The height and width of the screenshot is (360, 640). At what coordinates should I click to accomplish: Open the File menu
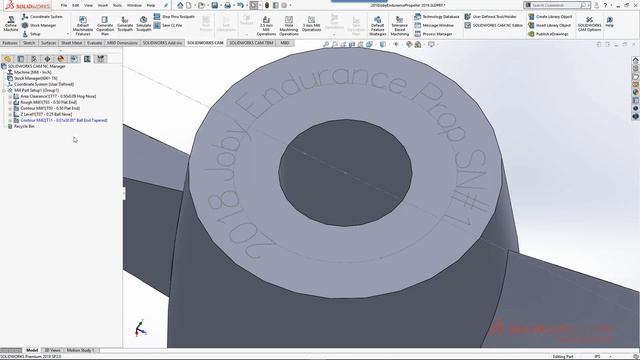click(64, 5)
